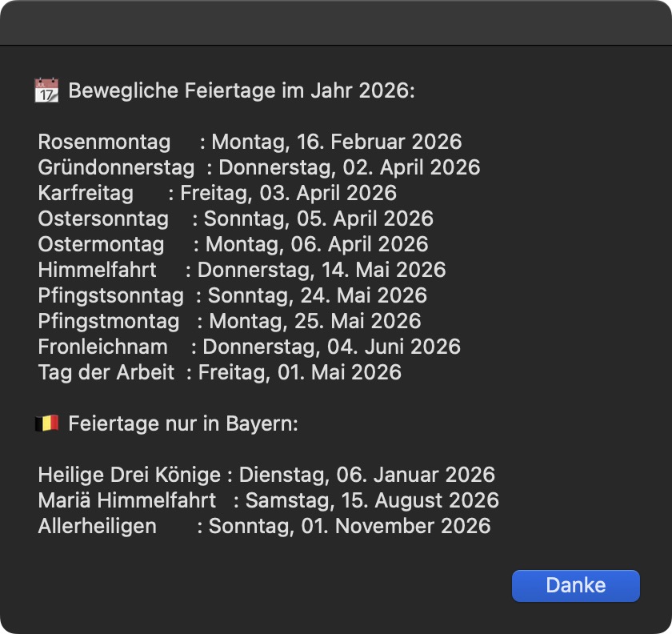
Task: Click the Danke button
Action: point(575,585)
